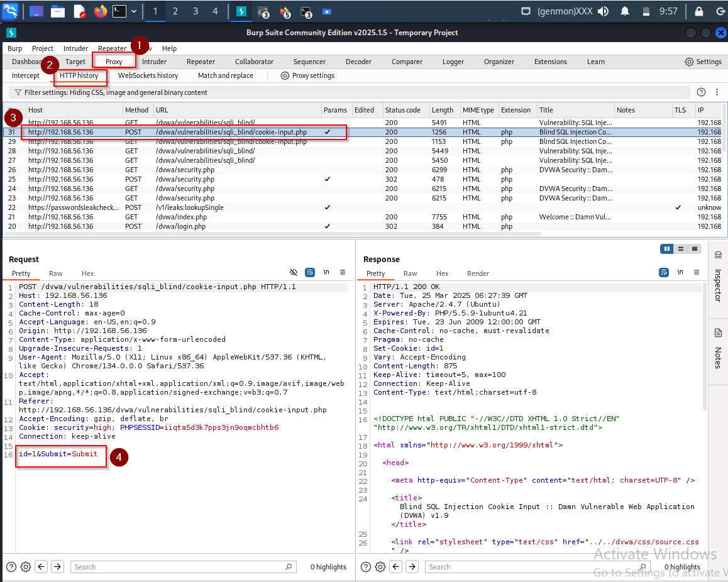
Task: Switch Response view to Render
Action: pyautogui.click(x=478, y=273)
